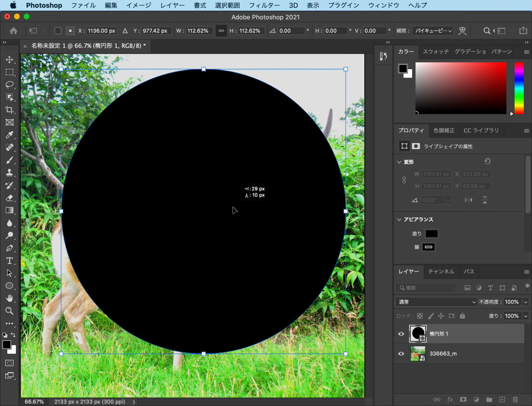The width and height of the screenshot is (532, 406).
Task: Click the 塗り fill color swatch
Action: 431,234
